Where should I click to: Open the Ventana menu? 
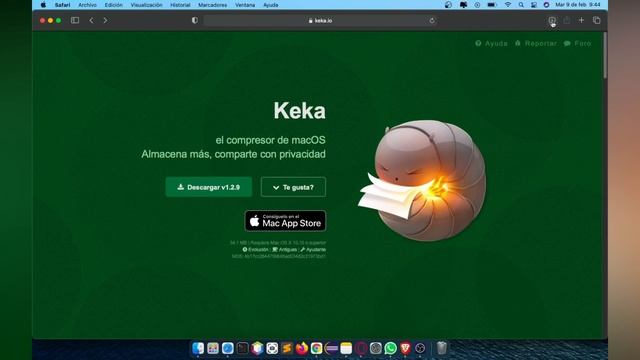(x=245, y=5)
